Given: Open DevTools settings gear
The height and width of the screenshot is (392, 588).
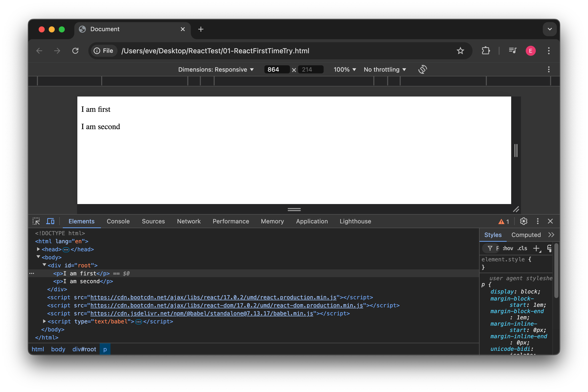Looking at the screenshot, I should click(523, 221).
